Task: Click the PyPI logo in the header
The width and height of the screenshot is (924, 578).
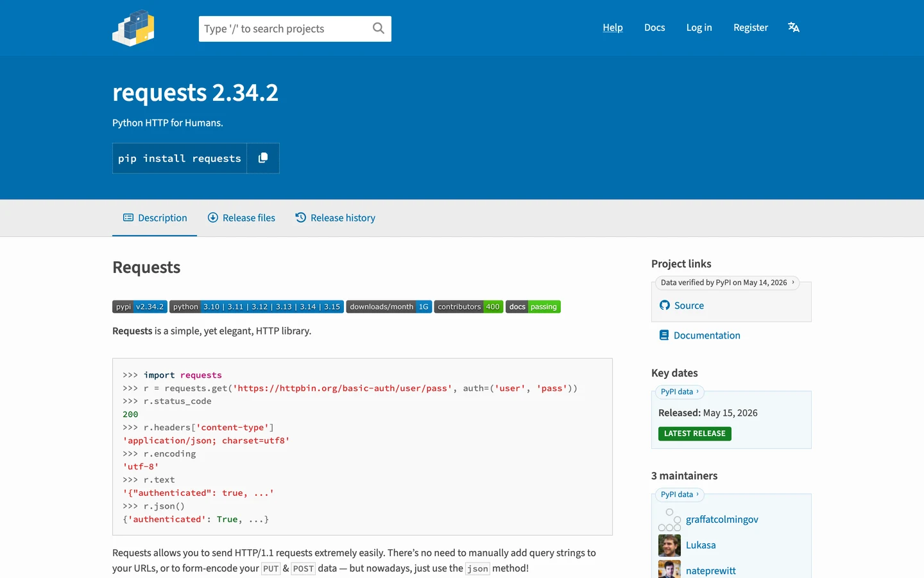Action: point(133,28)
